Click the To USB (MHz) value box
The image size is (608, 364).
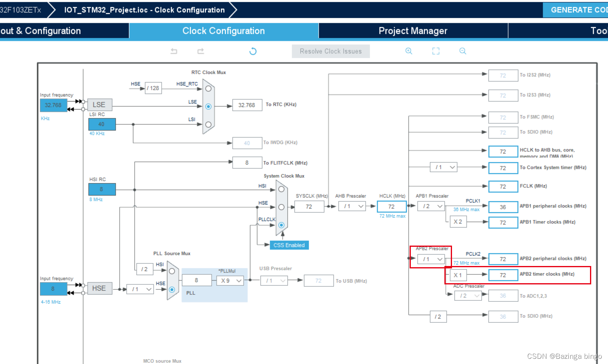pyautogui.click(x=319, y=281)
